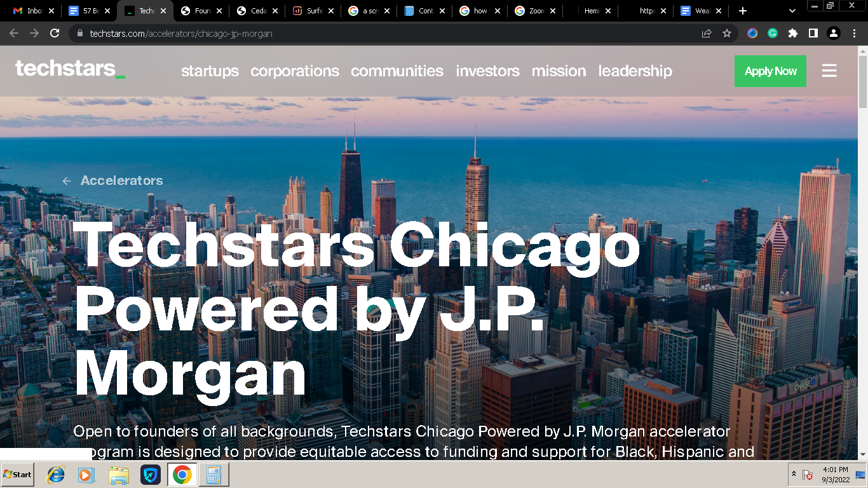This screenshot has height=488, width=868.
Task: Show hidden system tray icons
Action: pyautogui.click(x=794, y=475)
